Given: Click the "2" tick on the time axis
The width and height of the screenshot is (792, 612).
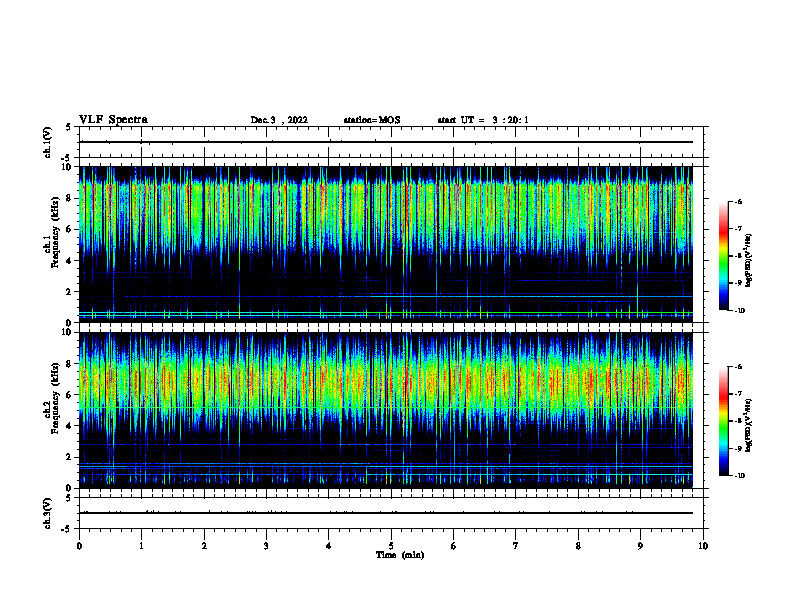Looking at the screenshot, I should (204, 546).
